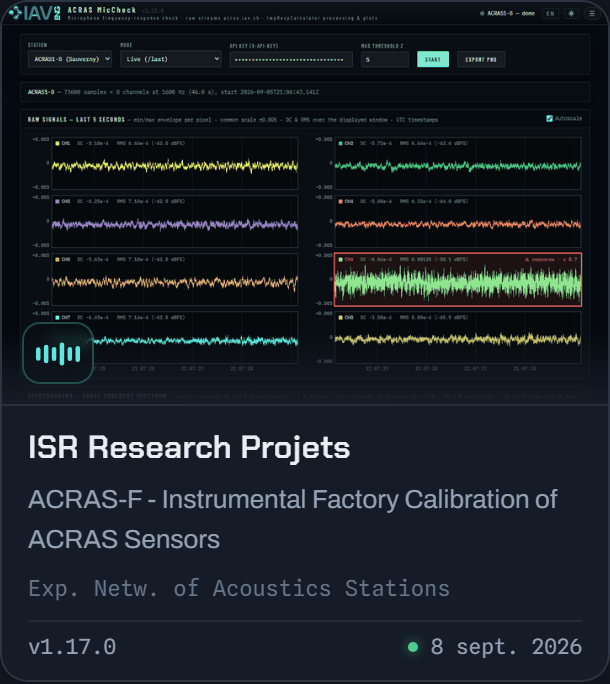Click Exp. Netw. of Acoustics Stations text
This screenshot has height=684, width=610.
pos(239,588)
